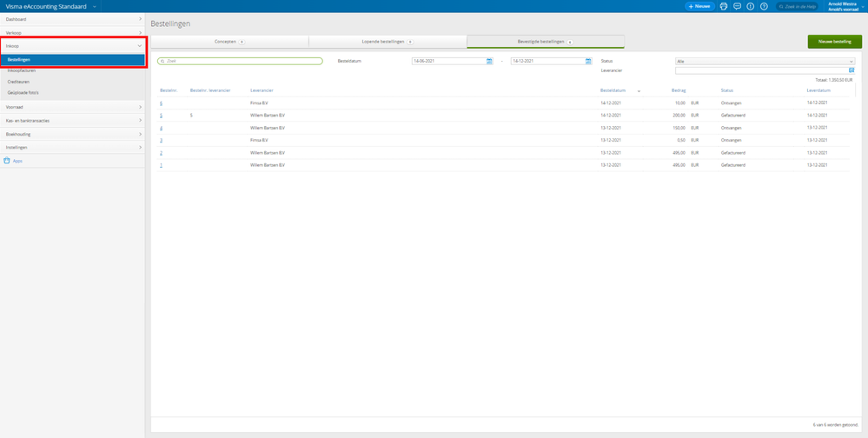Screen dimensions: 868x438
Task: Open the calendar picker for end Besteldatum
Action: click(x=588, y=61)
